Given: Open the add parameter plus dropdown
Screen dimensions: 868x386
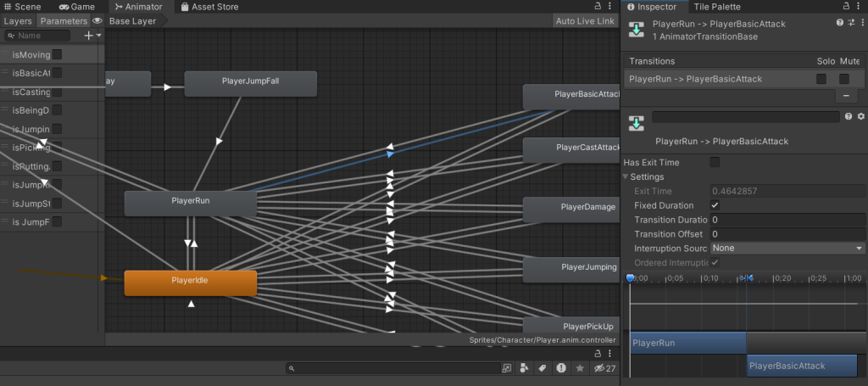Looking at the screenshot, I should click(92, 36).
